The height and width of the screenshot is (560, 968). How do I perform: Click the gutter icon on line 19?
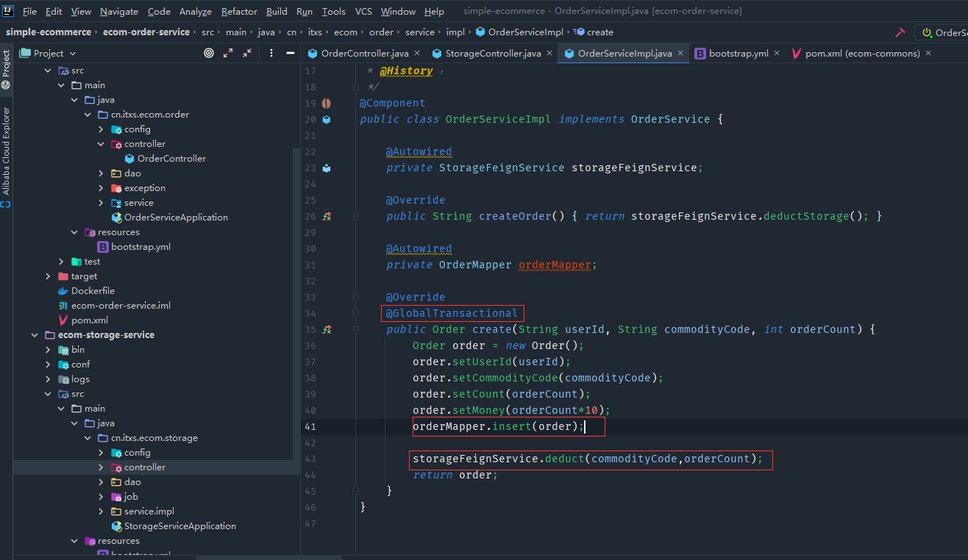click(326, 103)
